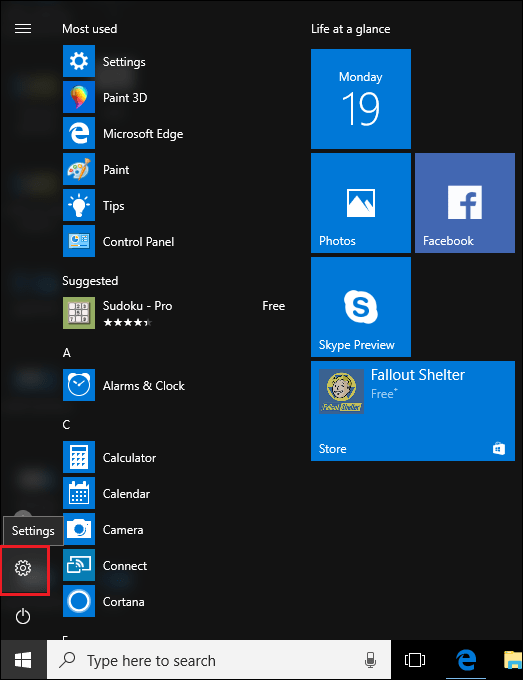The width and height of the screenshot is (523, 680).
Task: Click the Settings gear in the left rail
Action: tap(23, 568)
